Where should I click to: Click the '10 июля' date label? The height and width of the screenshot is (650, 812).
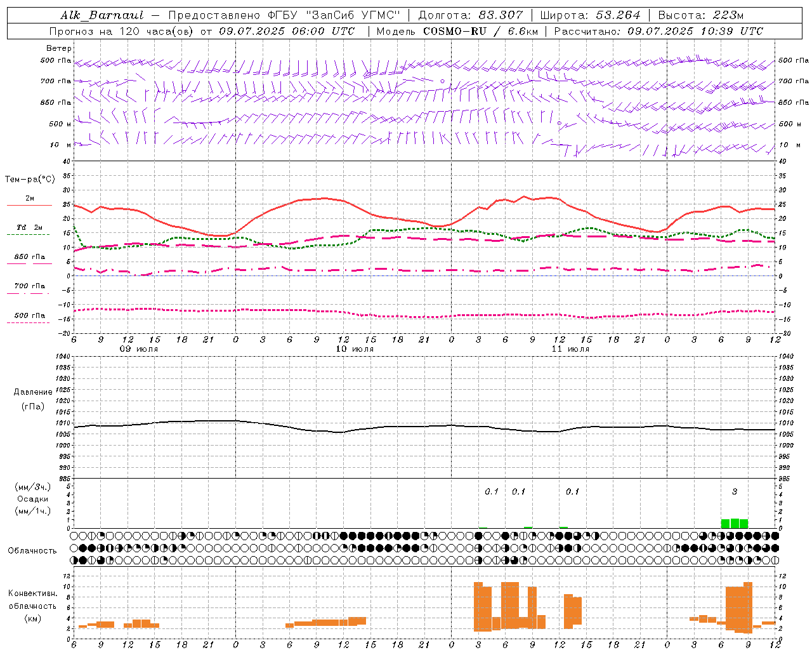355,349
